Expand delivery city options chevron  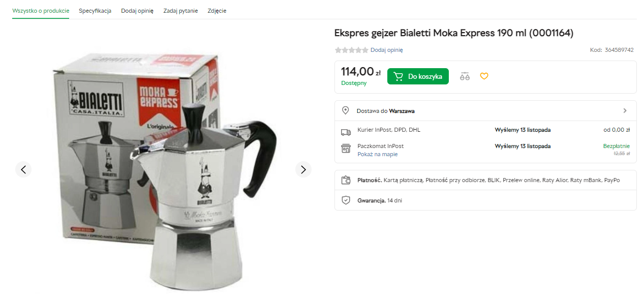(x=625, y=110)
